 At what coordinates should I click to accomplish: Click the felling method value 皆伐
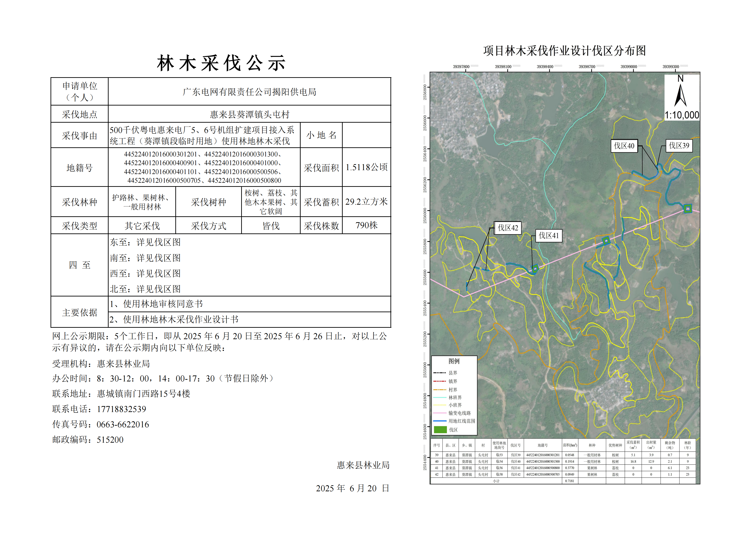coord(271,226)
